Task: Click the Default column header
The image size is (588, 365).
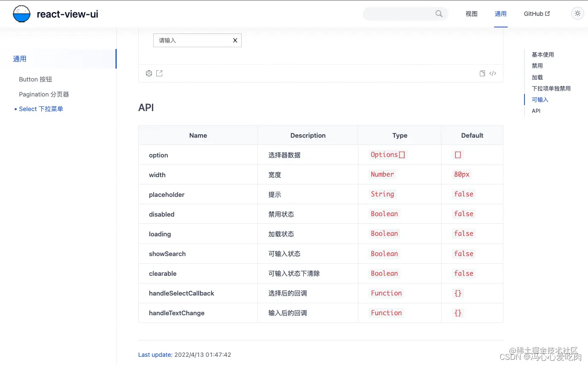Action: click(x=472, y=136)
